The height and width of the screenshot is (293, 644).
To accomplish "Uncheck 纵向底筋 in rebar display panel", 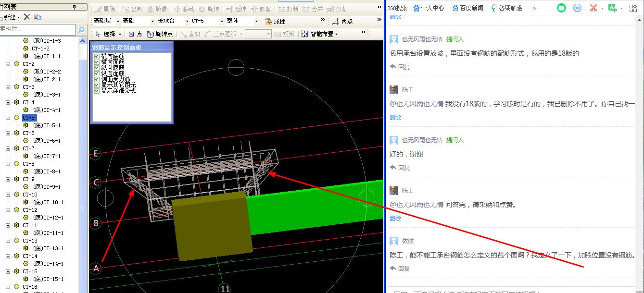I will tap(97, 68).
